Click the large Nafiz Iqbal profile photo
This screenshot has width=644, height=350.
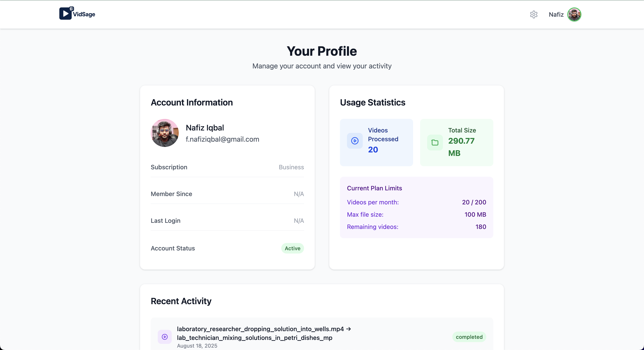tap(165, 133)
